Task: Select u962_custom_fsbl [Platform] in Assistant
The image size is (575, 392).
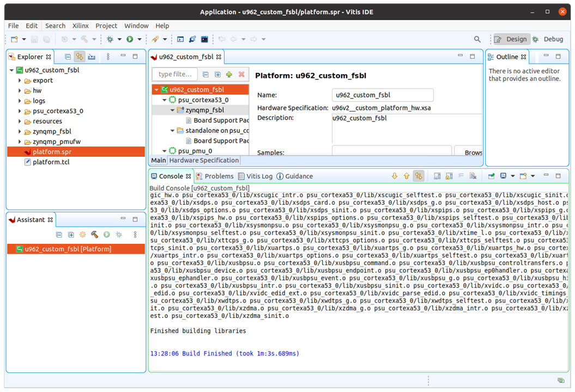Action: (x=76, y=249)
